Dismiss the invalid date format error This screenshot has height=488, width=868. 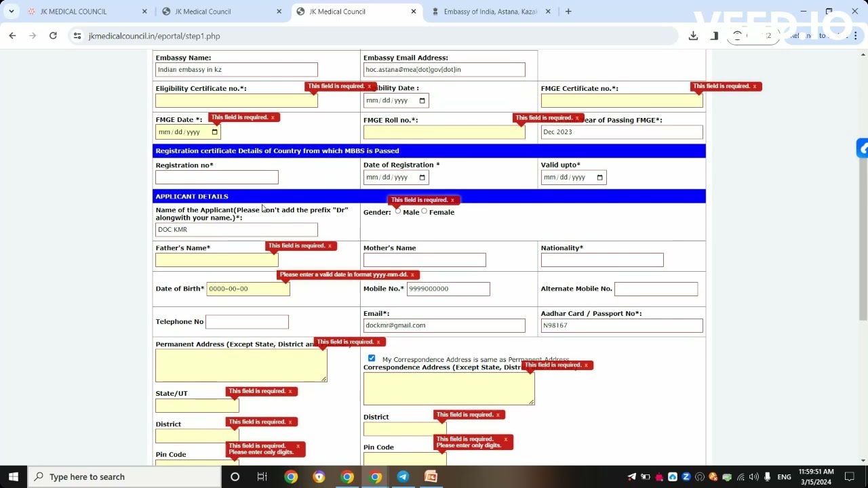412,275
